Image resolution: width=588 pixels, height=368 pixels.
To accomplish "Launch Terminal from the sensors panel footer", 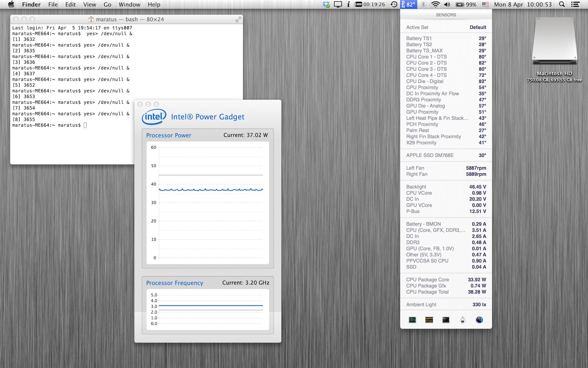I will pos(446,320).
